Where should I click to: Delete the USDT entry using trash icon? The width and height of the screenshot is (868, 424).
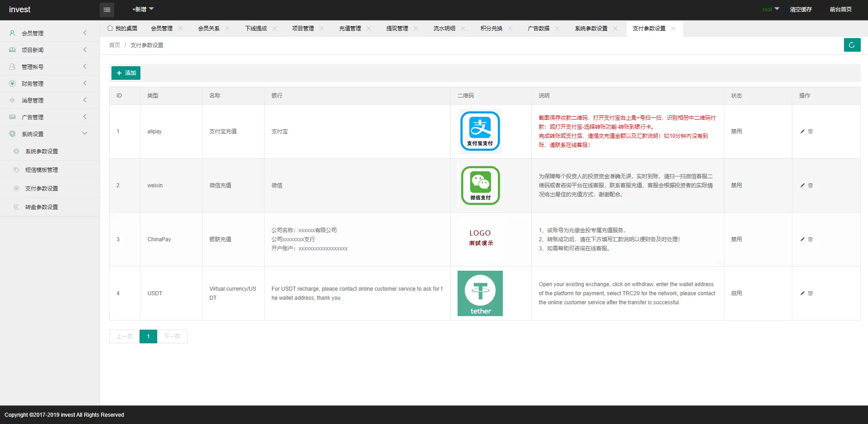coord(810,293)
